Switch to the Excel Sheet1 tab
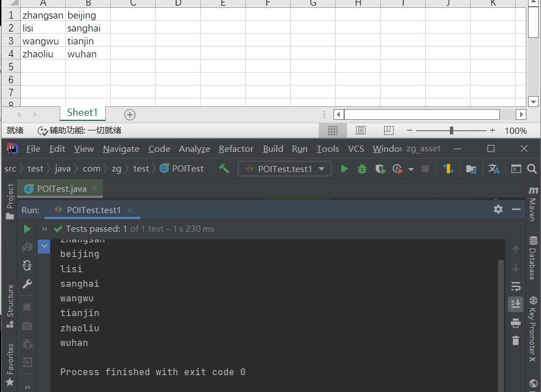 pos(82,112)
